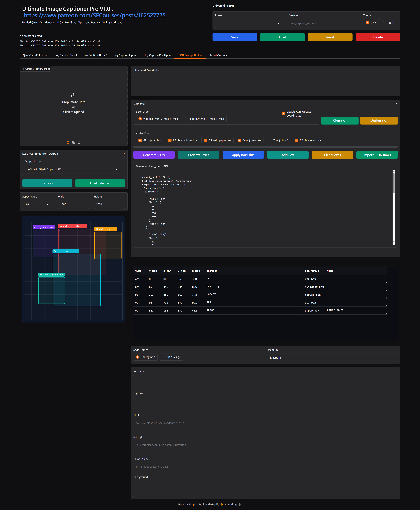Viewport: 420px width, 510px height.
Task: Click the Width input field
Action: 73,205
